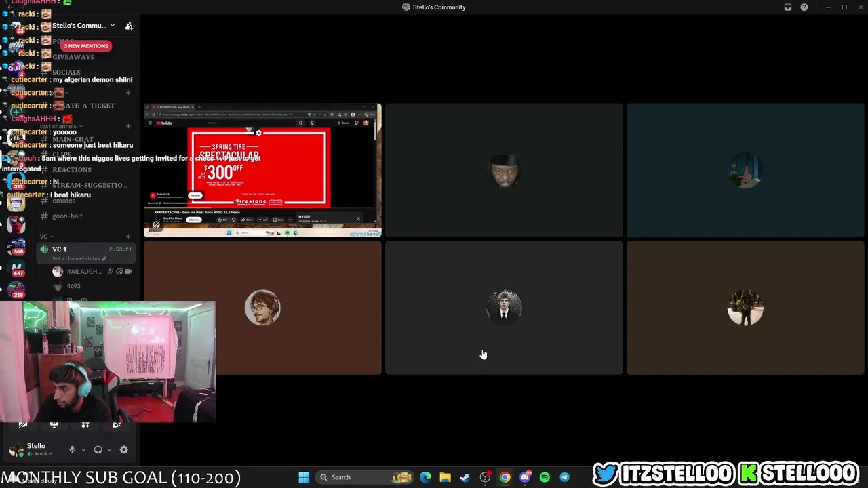Open the Discord inbox icon
This screenshot has height=488, width=868.
coord(787,7)
